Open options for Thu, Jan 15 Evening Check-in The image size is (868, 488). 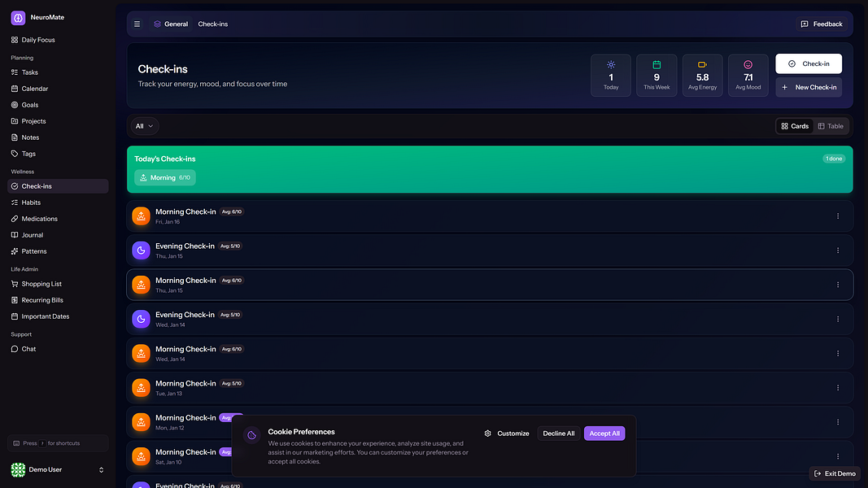(838, 251)
